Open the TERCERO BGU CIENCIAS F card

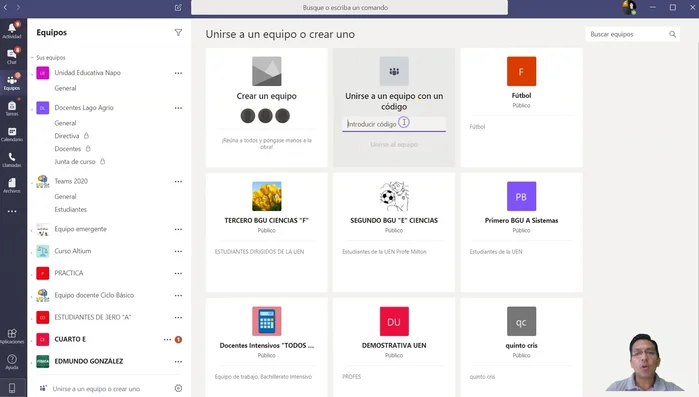[267, 232]
